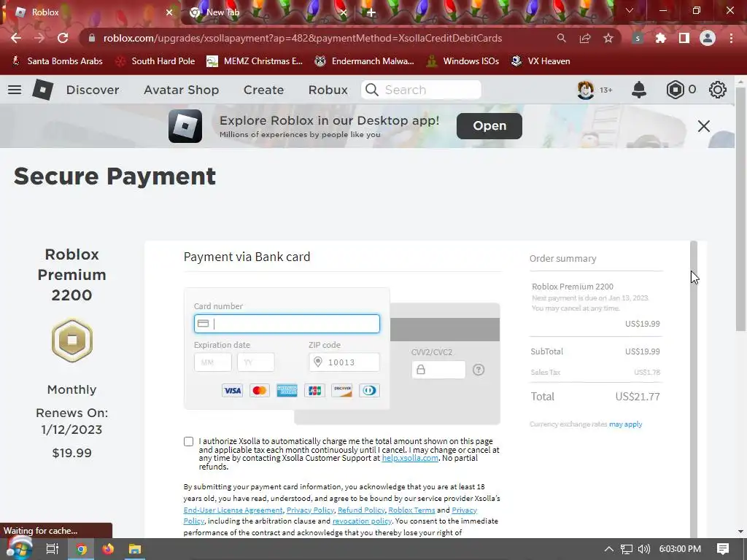The width and height of the screenshot is (747, 560).
Task: Open the volume speaker tray icon
Action: (x=643, y=549)
